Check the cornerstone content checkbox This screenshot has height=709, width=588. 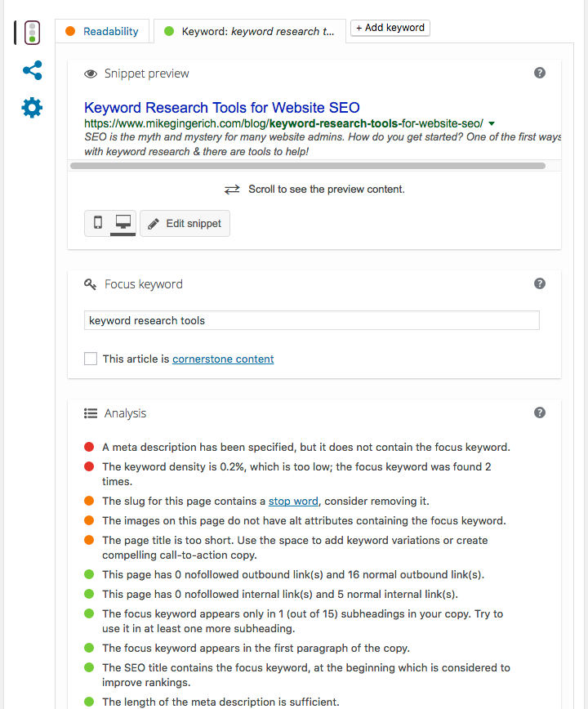(91, 359)
